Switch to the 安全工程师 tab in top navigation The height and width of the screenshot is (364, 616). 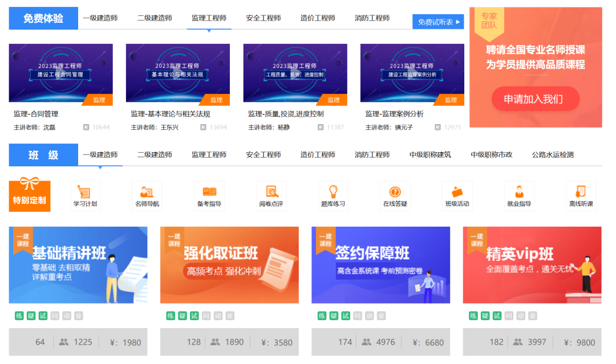pos(264,18)
